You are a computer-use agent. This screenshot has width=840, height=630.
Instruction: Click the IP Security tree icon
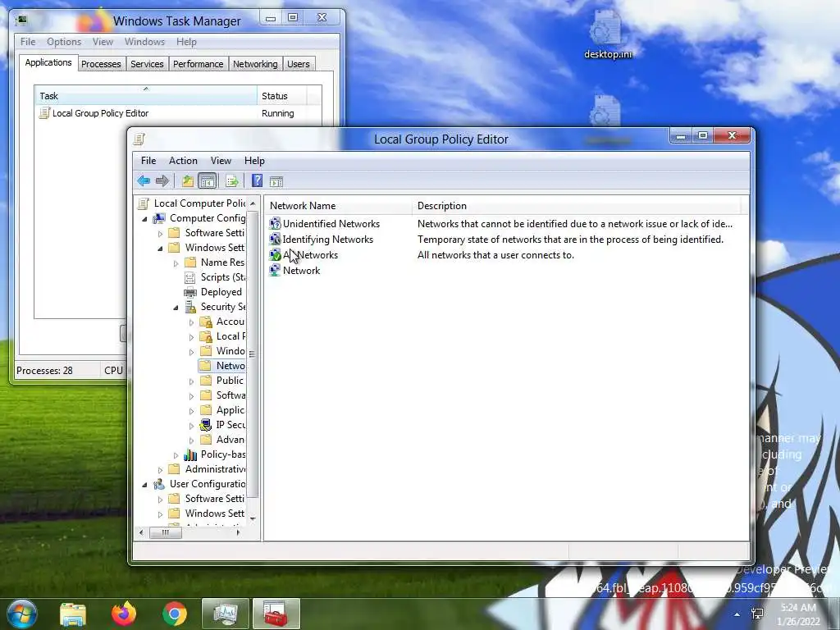[x=206, y=425]
